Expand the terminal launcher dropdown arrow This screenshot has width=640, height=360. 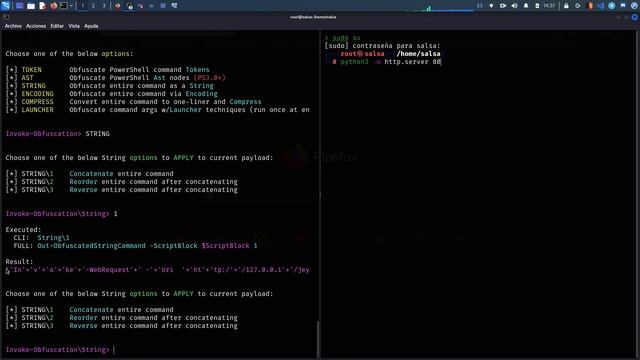tap(71, 6)
